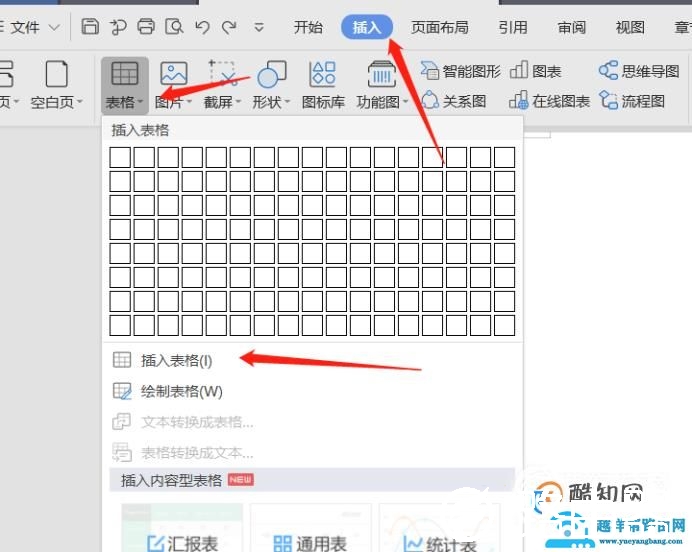Redo the last action

[229, 27]
